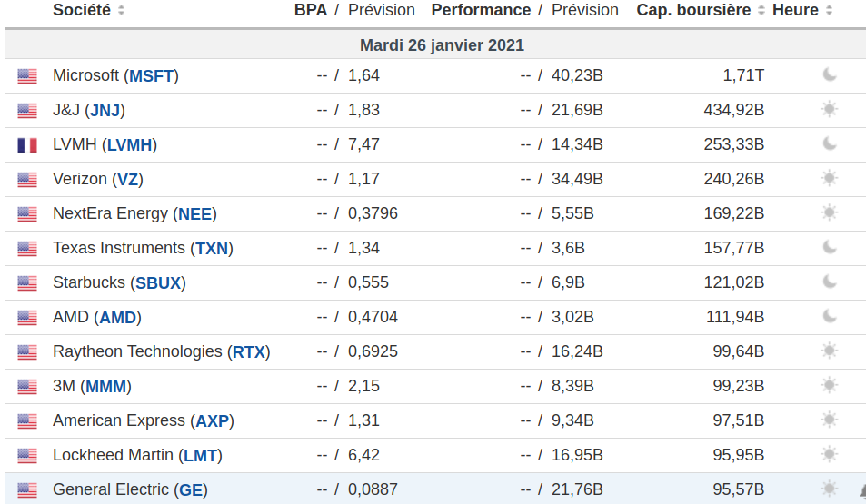Sort by Heure column arrows
This screenshot has height=504, width=866.
click(x=827, y=11)
